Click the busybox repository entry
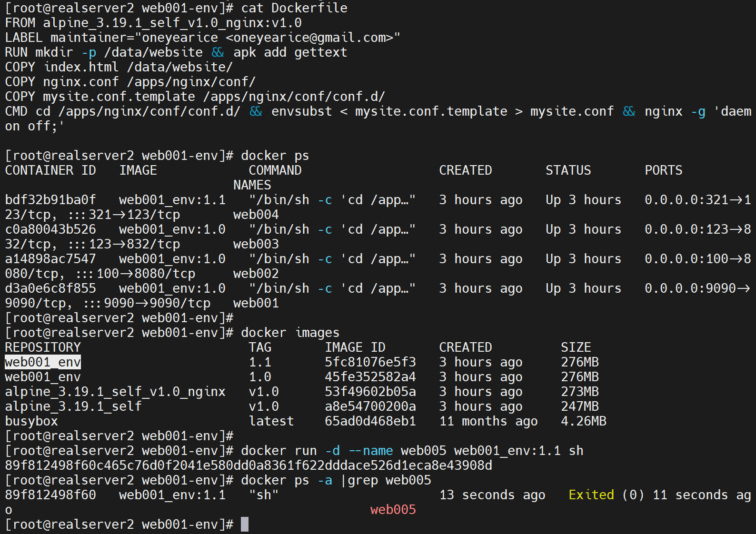The image size is (756, 534). 31,421
